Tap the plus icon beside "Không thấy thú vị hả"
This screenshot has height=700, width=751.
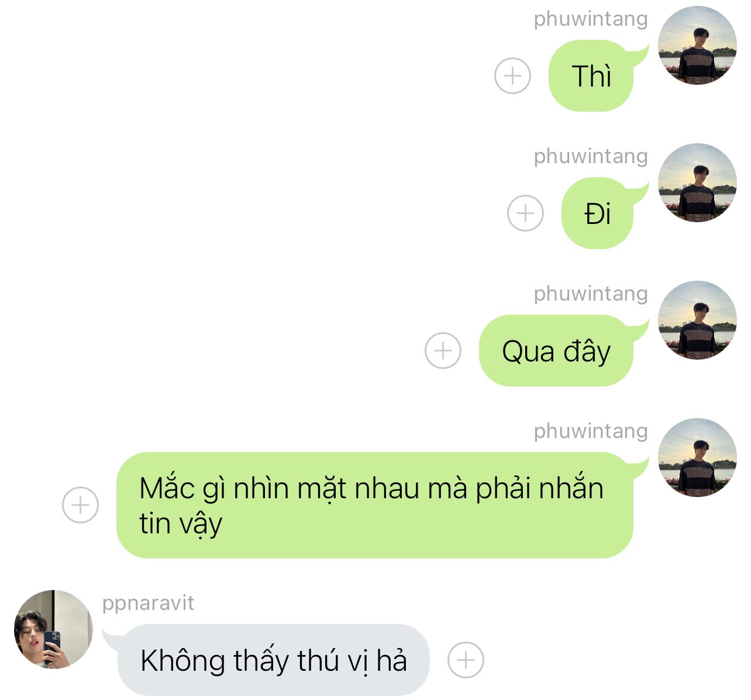pyautogui.click(x=466, y=660)
